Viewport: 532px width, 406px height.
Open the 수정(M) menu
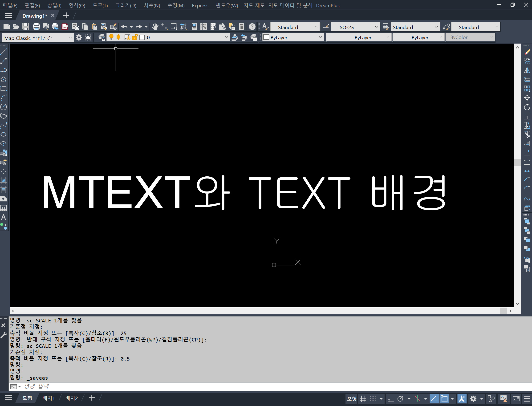click(x=176, y=5)
